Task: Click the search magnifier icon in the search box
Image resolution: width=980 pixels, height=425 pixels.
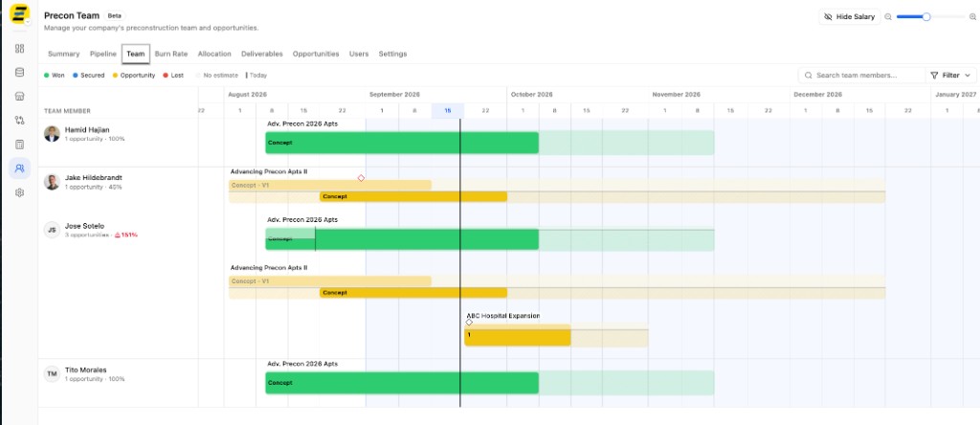Action: pos(809,75)
